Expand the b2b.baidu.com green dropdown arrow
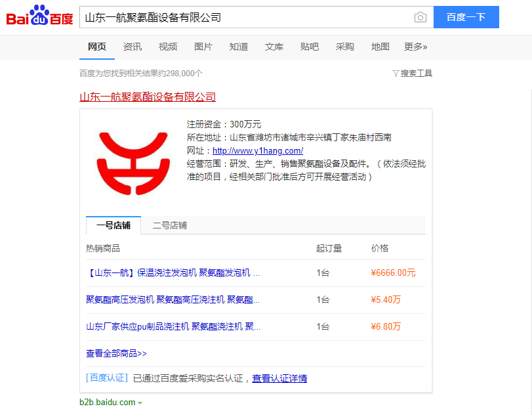 pos(140,403)
